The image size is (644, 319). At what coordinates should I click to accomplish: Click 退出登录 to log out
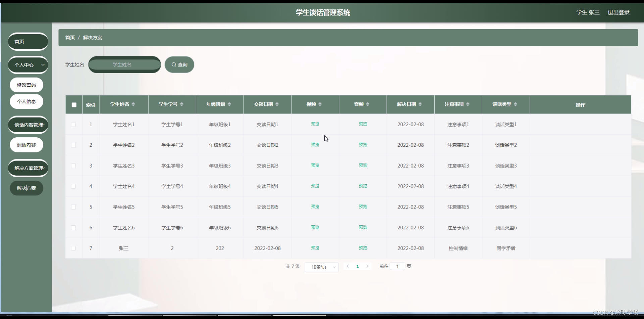[619, 12]
